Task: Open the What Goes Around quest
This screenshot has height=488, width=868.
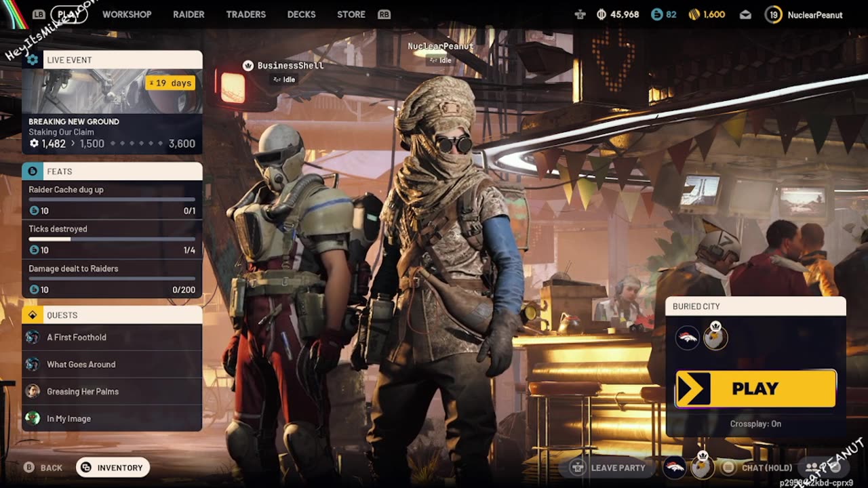Action: [x=112, y=364]
